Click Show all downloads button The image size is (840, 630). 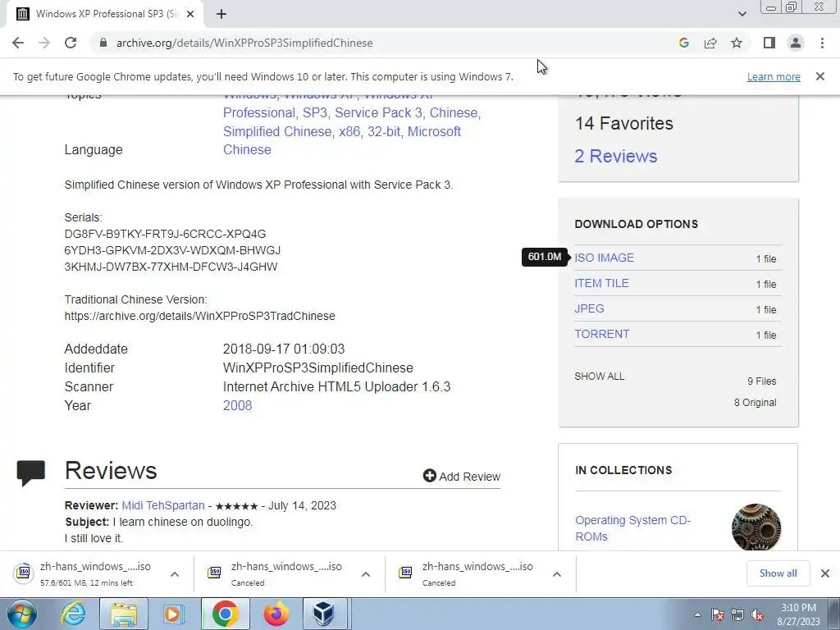pos(778,573)
